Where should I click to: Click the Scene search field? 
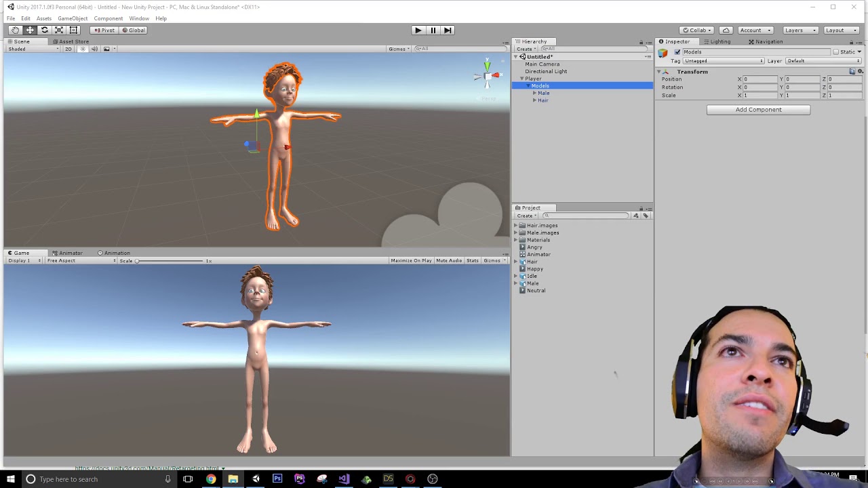[x=460, y=49]
